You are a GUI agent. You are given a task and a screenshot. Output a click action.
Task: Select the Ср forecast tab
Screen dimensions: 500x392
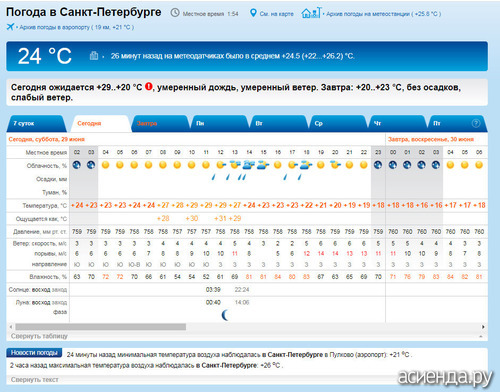318,123
